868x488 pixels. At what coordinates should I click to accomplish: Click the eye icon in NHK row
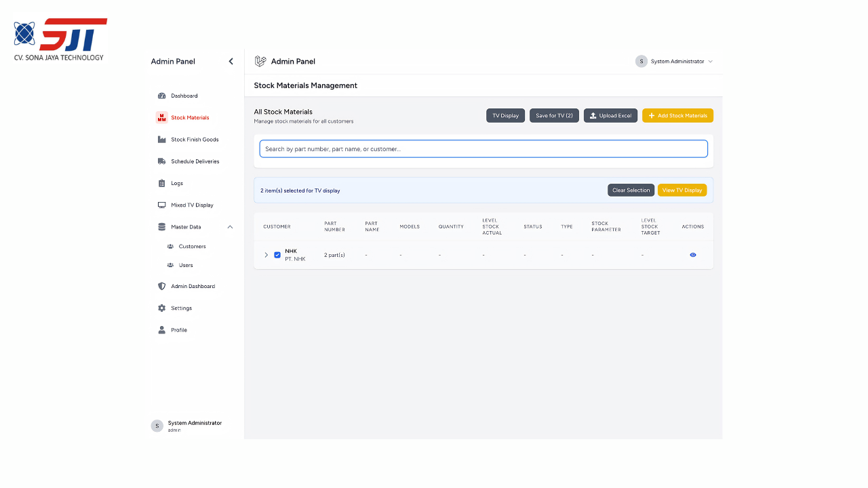(692, 255)
